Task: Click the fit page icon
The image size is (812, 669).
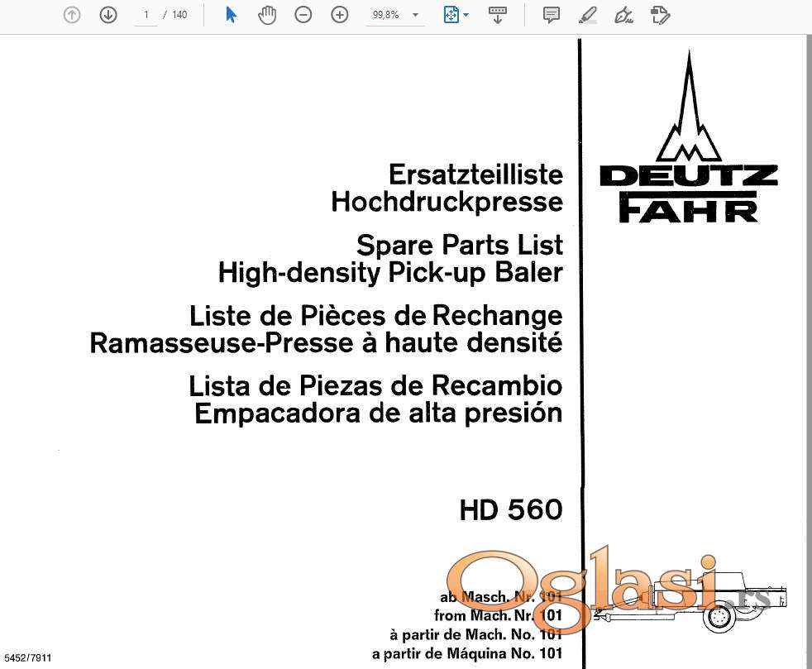Action: point(451,15)
